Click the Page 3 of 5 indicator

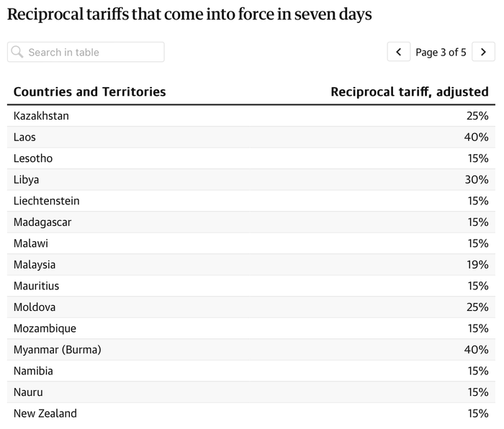[x=441, y=52]
